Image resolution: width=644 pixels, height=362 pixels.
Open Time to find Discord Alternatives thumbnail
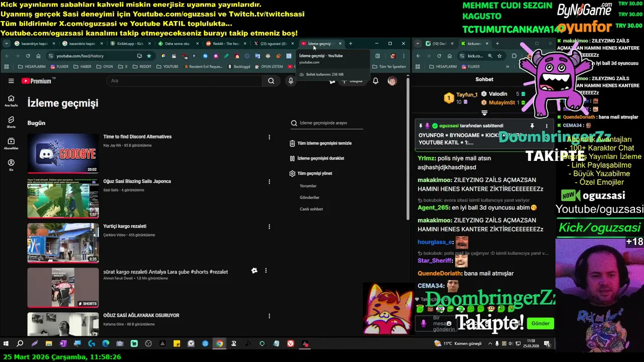(63, 153)
